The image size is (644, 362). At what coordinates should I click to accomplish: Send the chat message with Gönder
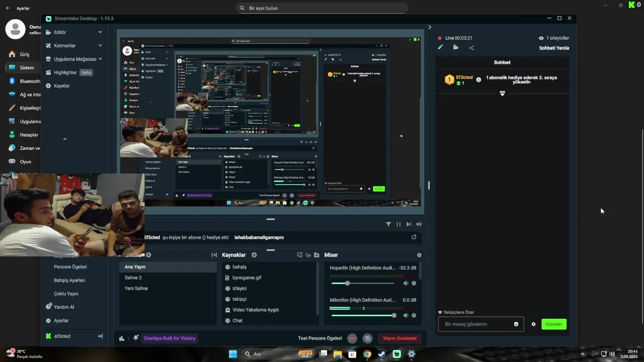(x=554, y=324)
